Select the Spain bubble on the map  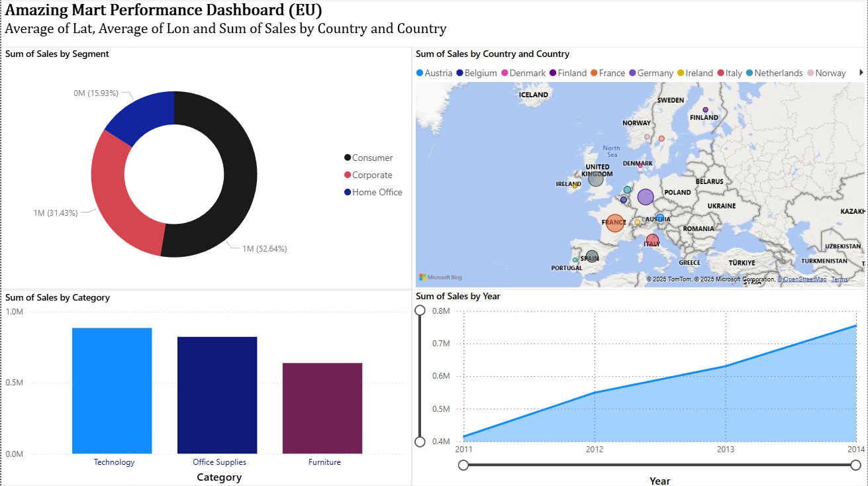[x=592, y=256]
